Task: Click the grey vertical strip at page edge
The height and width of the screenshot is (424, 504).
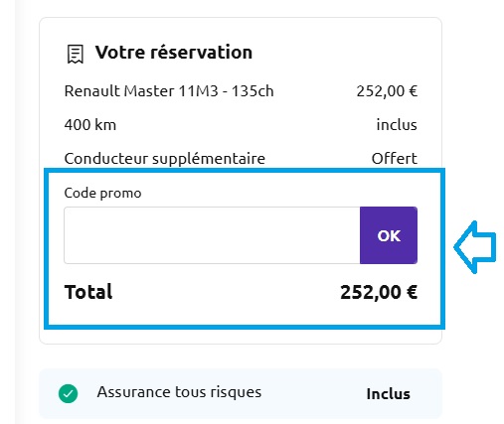Action: 20,212
